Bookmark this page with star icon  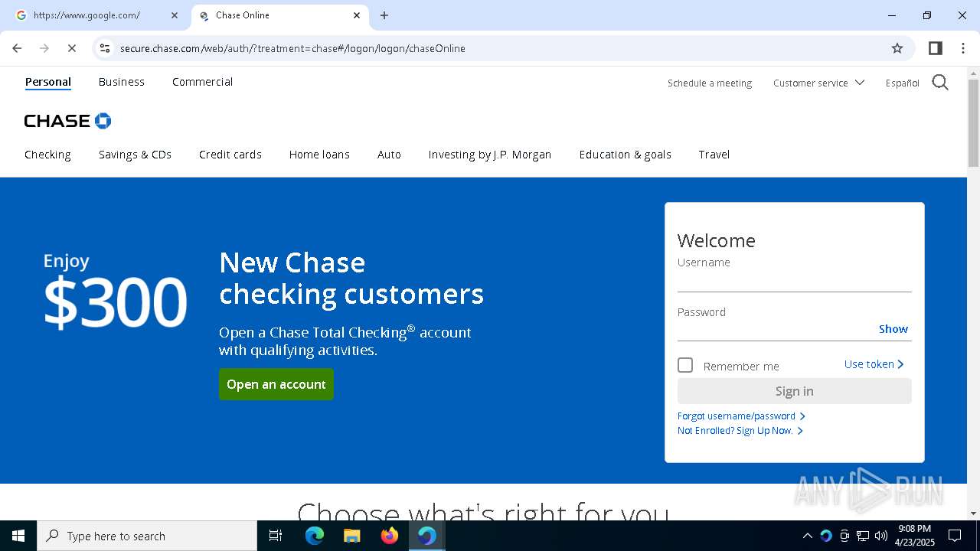[x=897, y=48]
